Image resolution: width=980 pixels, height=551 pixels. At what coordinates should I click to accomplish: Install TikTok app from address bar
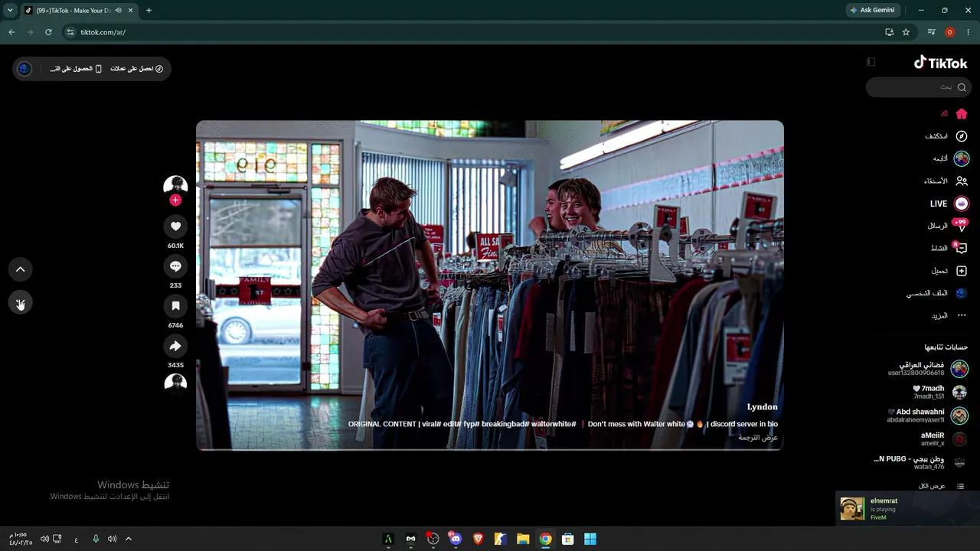coord(889,32)
